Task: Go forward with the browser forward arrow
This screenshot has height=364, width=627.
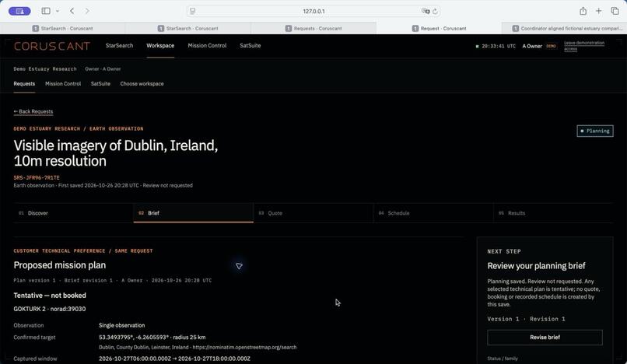Action: tap(87, 11)
